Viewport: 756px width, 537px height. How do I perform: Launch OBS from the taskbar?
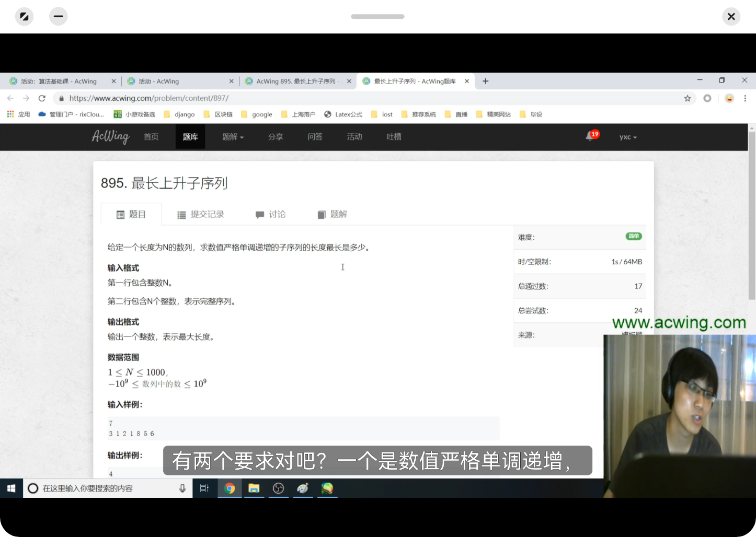[279, 488]
